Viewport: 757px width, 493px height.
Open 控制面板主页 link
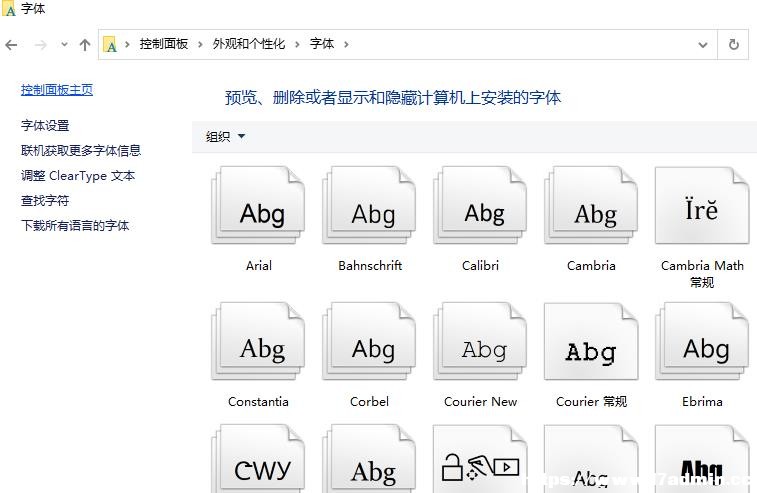[57, 90]
